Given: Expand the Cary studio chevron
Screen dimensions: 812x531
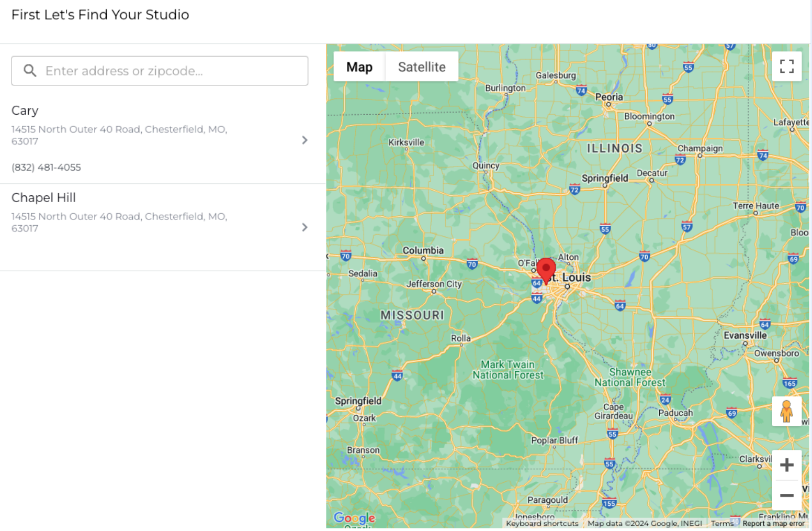Looking at the screenshot, I should tap(304, 140).
